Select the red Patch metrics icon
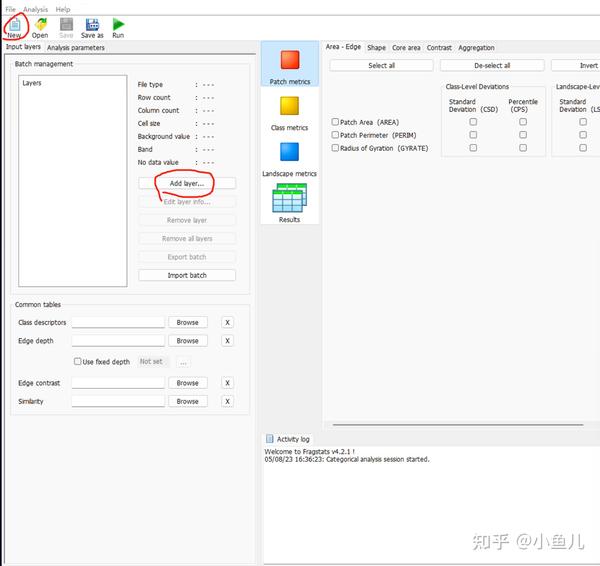 click(290, 60)
